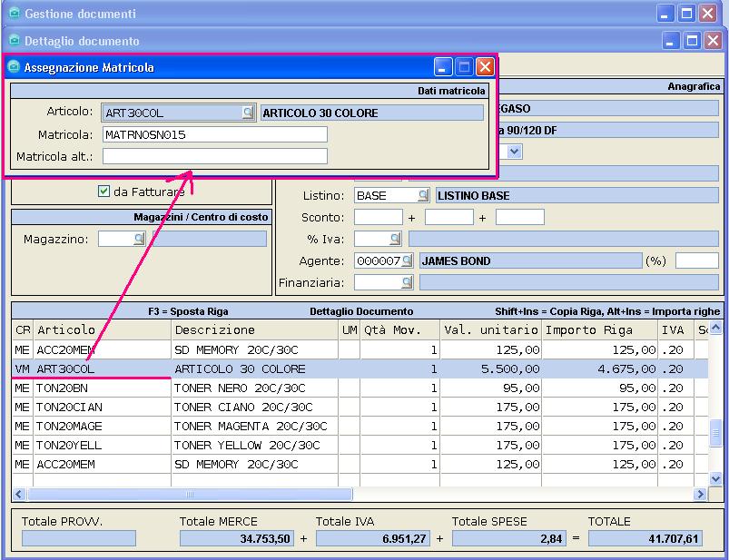Viewport: 729px width, 560px height.
Task: Click the 5.500,00 unit value cell
Action: (490, 368)
